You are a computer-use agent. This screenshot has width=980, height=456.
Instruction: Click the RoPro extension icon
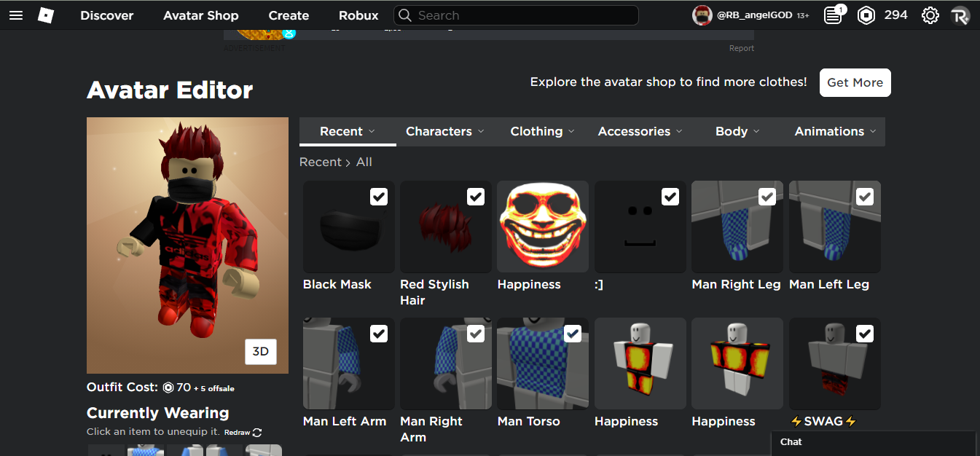tap(960, 15)
